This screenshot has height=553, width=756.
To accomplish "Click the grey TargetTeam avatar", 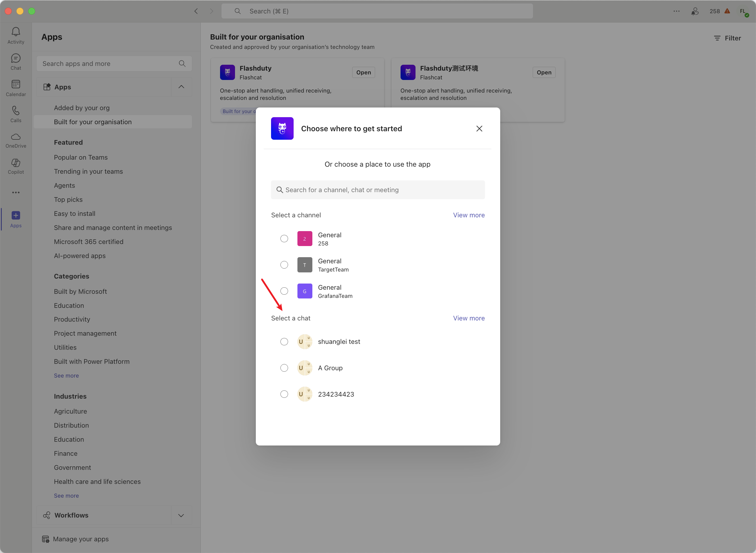I will point(305,265).
